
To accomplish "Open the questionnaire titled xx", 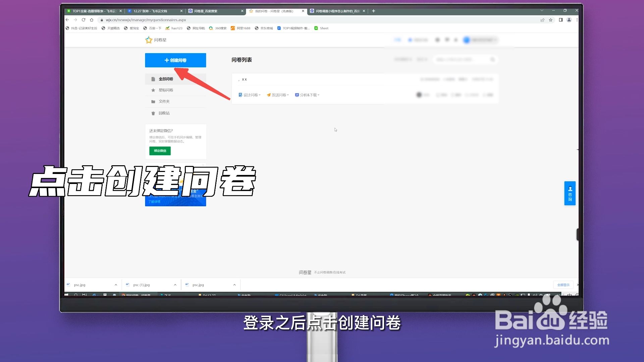I will tap(244, 79).
